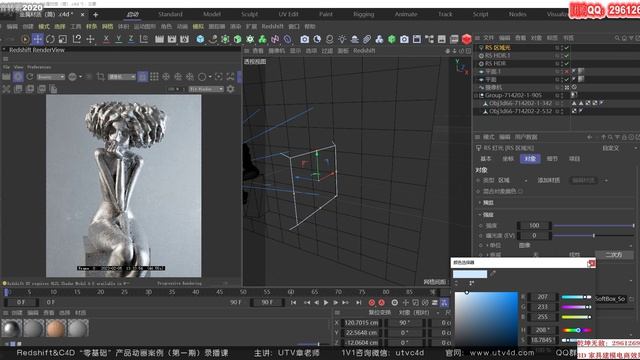
Task: Click the R value field showing 207
Action: pyautogui.click(x=542, y=297)
